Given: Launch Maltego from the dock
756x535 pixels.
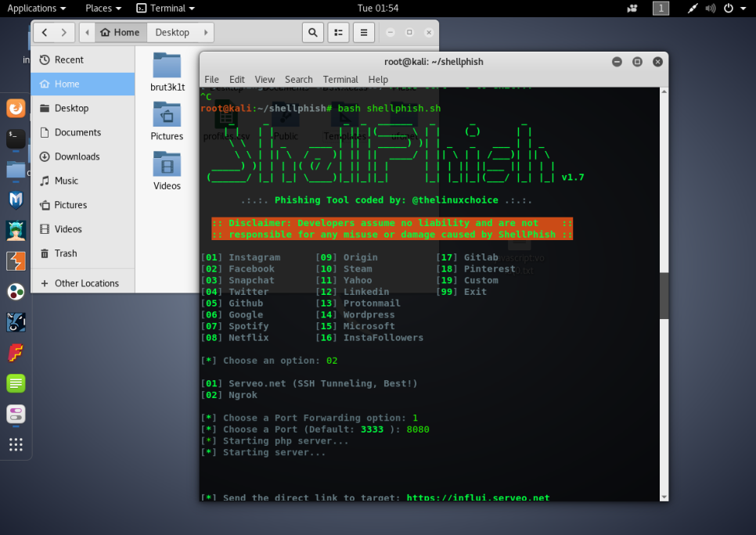Looking at the screenshot, I should 16,322.
